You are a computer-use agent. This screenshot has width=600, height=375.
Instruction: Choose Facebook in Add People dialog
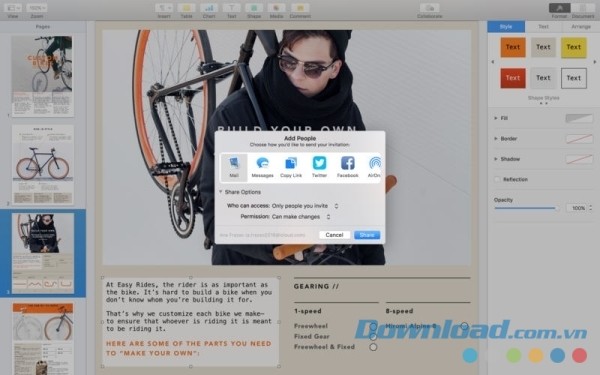(347, 167)
